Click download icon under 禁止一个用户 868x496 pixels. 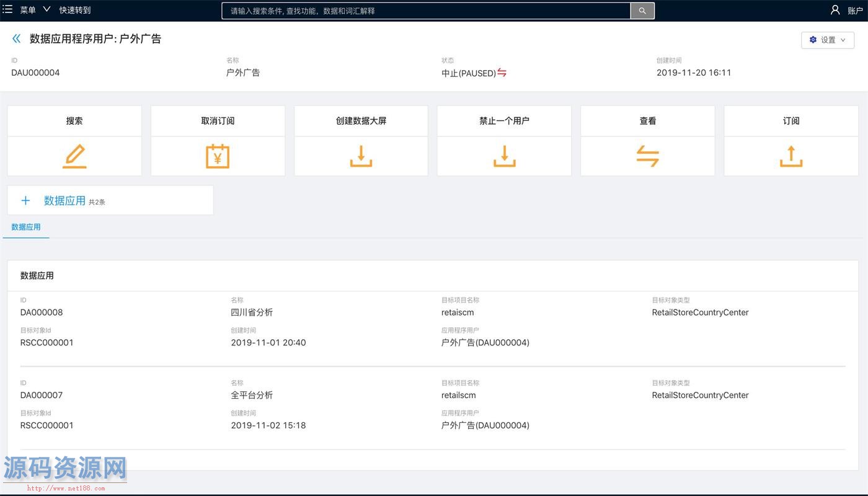tap(504, 156)
